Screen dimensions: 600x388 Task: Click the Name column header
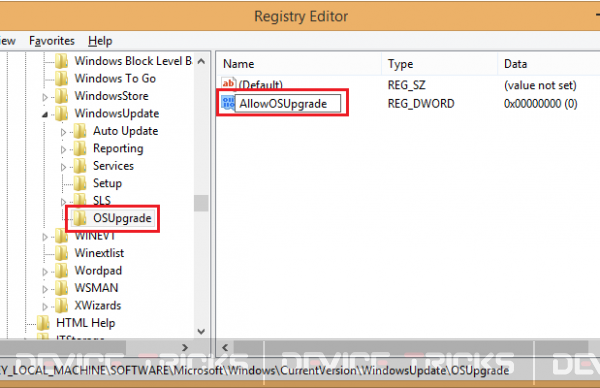[299, 64]
